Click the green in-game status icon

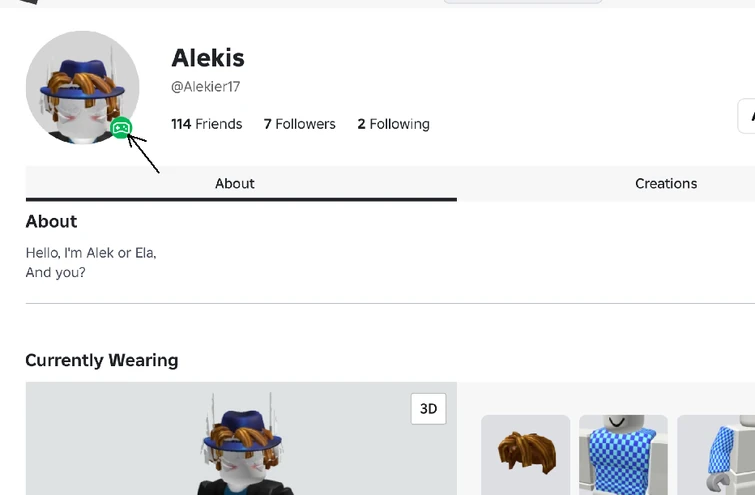pyautogui.click(x=121, y=128)
